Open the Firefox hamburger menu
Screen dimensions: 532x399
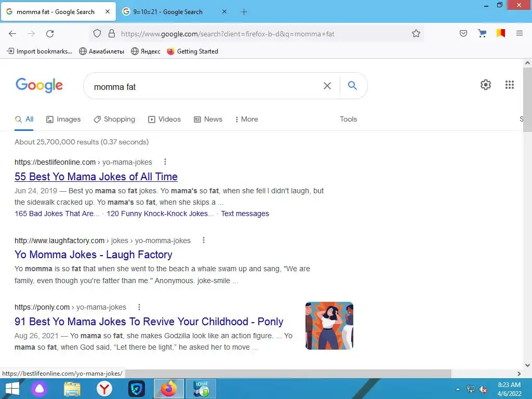click(520, 33)
